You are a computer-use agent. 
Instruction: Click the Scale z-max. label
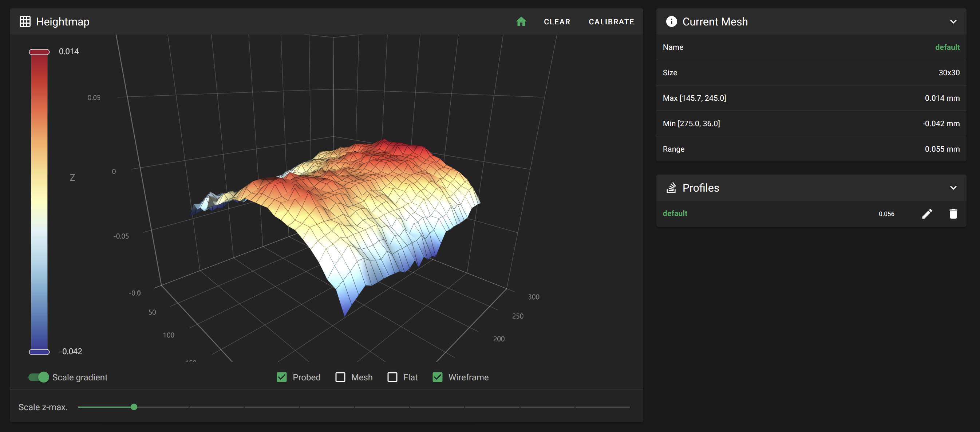43,407
